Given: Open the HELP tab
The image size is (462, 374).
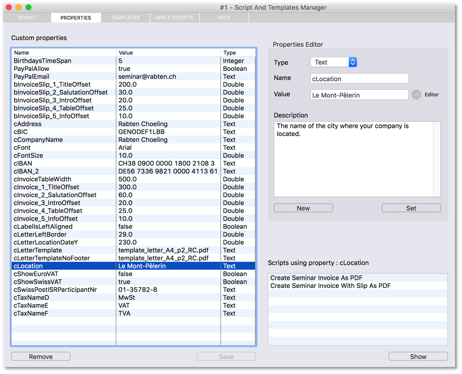Looking at the screenshot, I should pos(224,18).
